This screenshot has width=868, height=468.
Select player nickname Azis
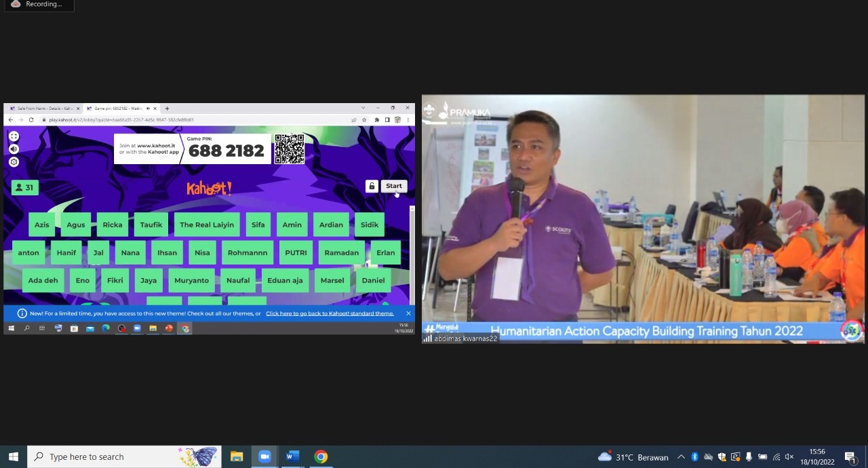click(42, 225)
